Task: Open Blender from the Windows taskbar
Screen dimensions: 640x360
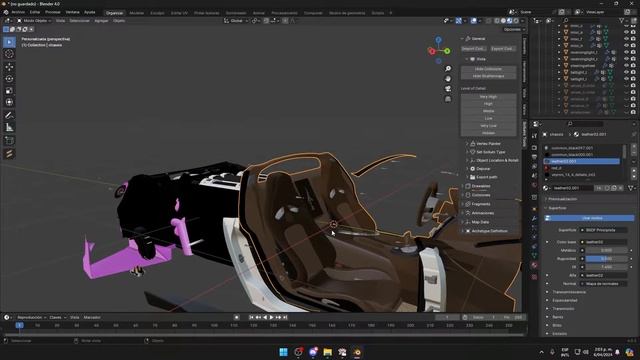Action: coord(357,352)
